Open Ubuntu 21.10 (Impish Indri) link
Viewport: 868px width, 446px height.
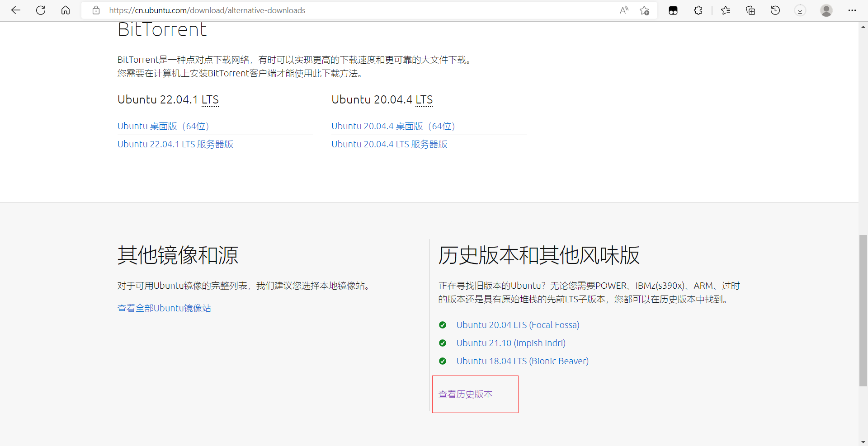tap(511, 343)
